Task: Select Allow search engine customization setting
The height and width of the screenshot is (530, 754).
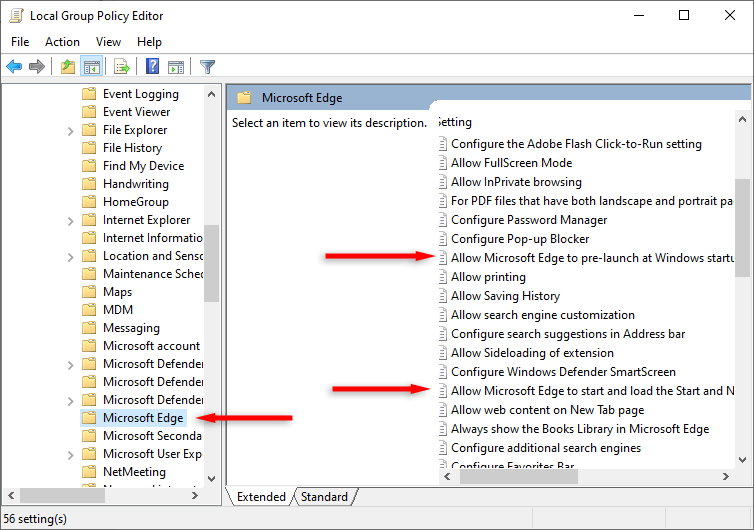Action: point(543,315)
